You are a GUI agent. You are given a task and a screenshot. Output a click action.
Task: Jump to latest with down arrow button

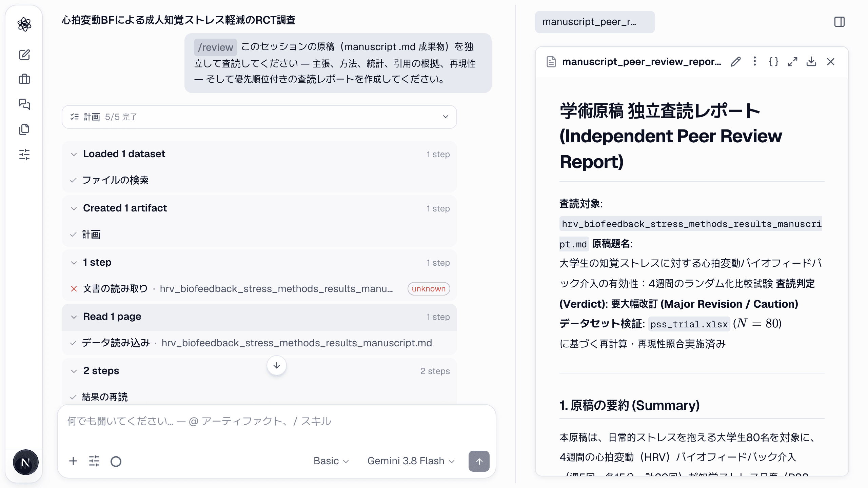pos(277,365)
